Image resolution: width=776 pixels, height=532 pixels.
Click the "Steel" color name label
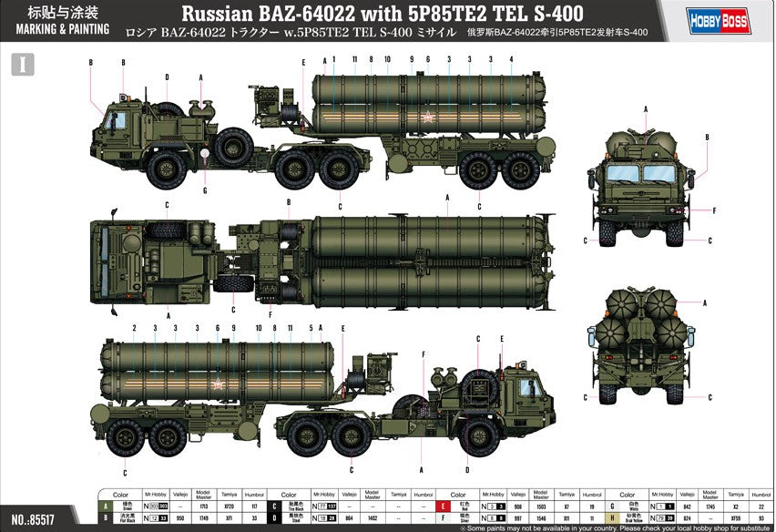coord(296,520)
